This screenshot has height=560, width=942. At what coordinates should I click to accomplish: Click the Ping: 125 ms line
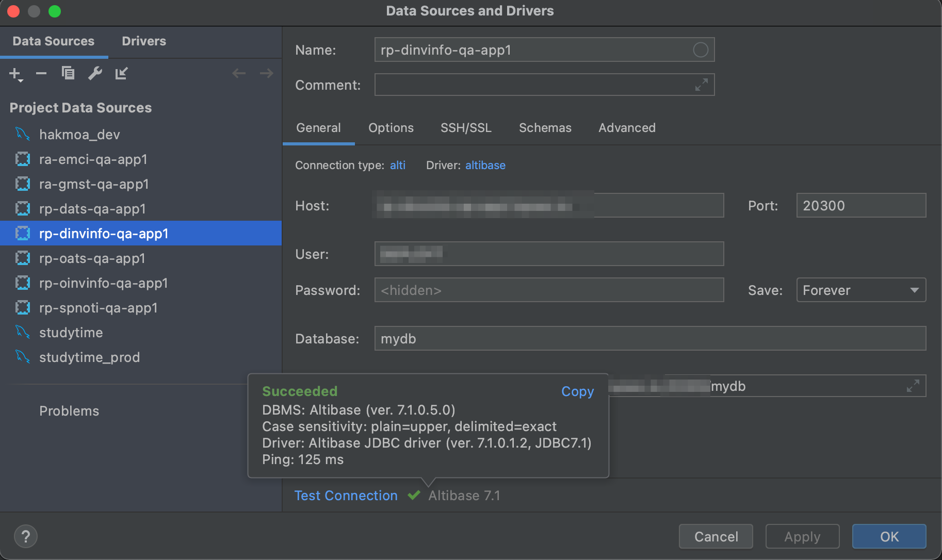click(303, 459)
